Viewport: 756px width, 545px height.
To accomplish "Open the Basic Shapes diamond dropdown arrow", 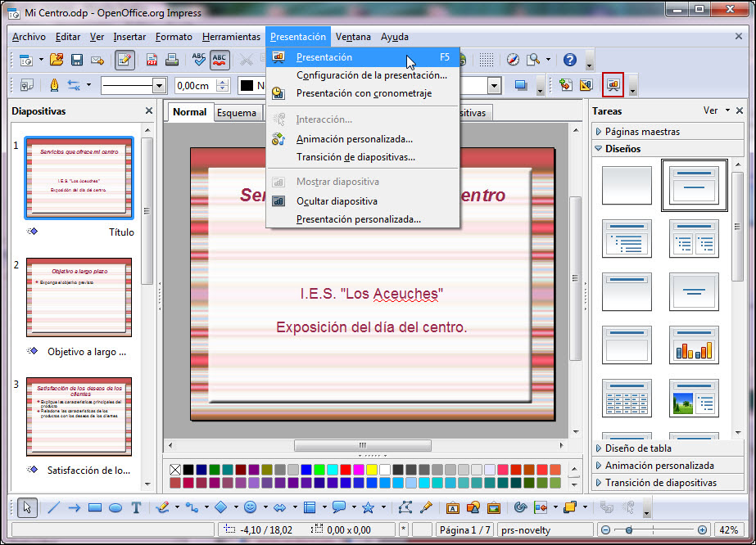I will tap(236, 507).
